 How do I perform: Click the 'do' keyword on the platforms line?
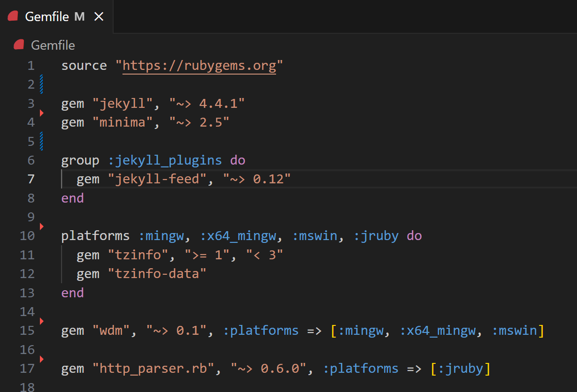tap(414, 236)
